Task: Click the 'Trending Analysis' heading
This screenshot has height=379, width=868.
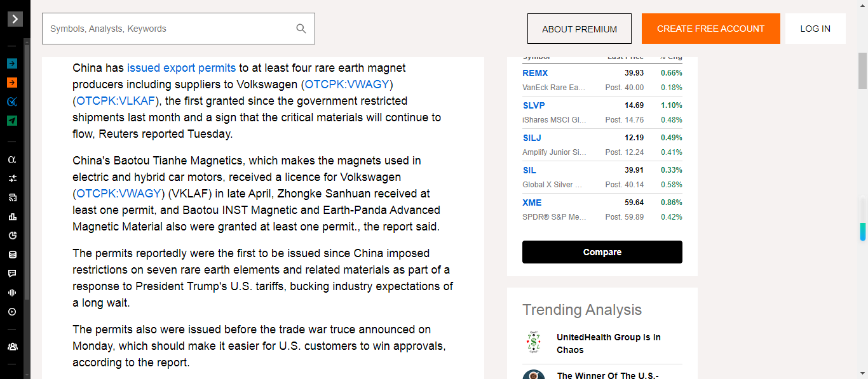Action: tap(582, 310)
